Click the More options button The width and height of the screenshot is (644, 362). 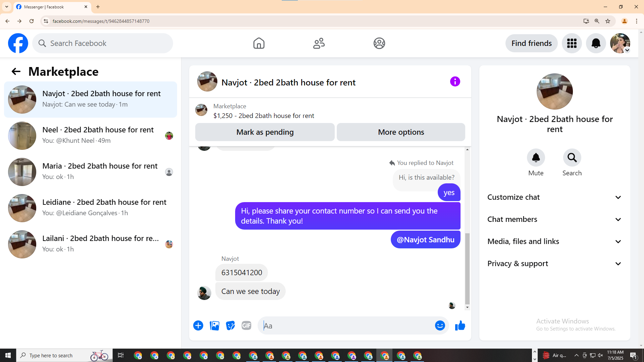401,132
